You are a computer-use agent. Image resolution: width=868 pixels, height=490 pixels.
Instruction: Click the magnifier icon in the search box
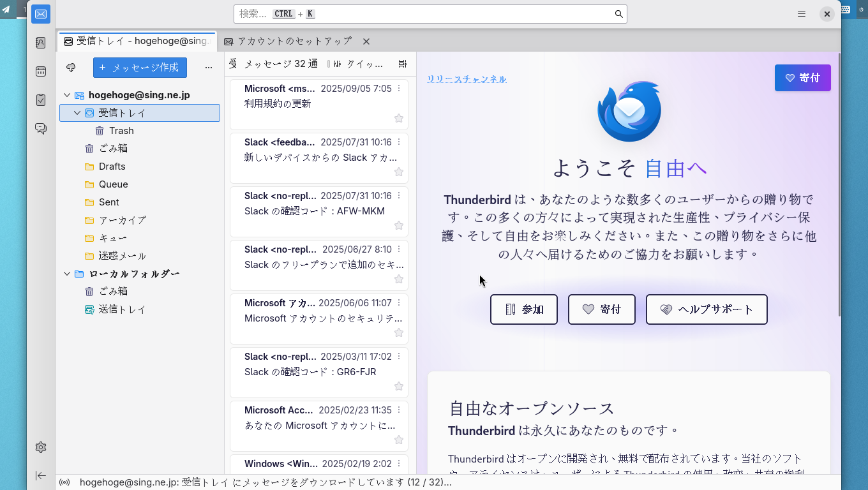pyautogui.click(x=618, y=14)
